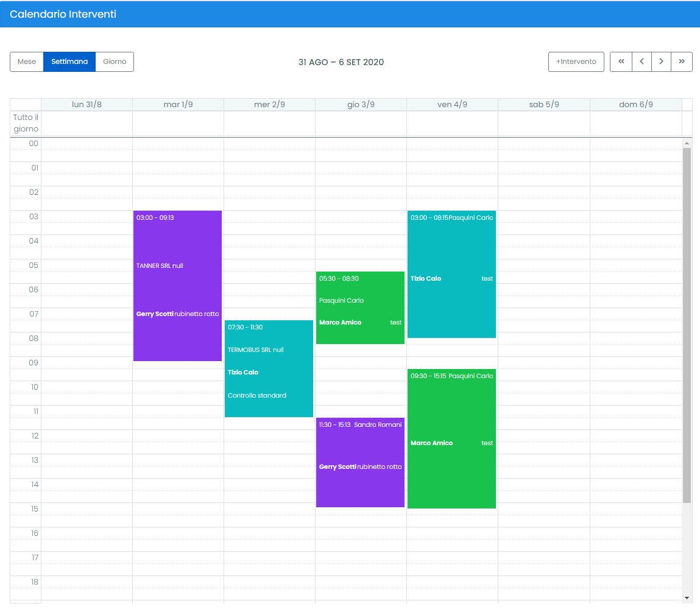The width and height of the screenshot is (700, 612).
Task: Open the sab 5/9 day header
Action: pos(544,105)
